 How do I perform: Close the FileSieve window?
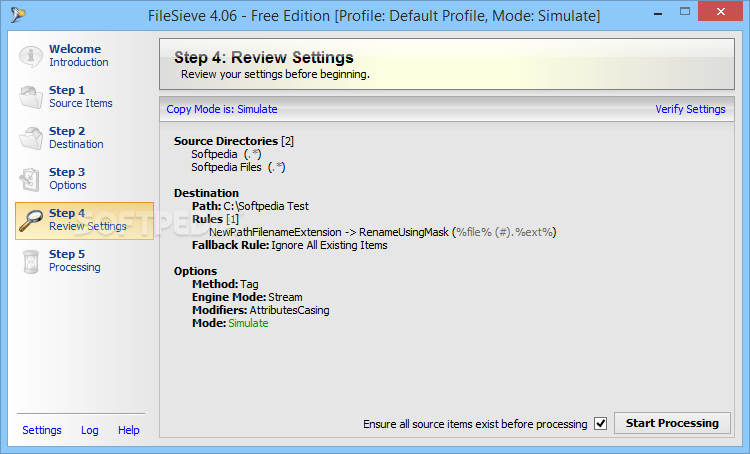click(x=721, y=11)
